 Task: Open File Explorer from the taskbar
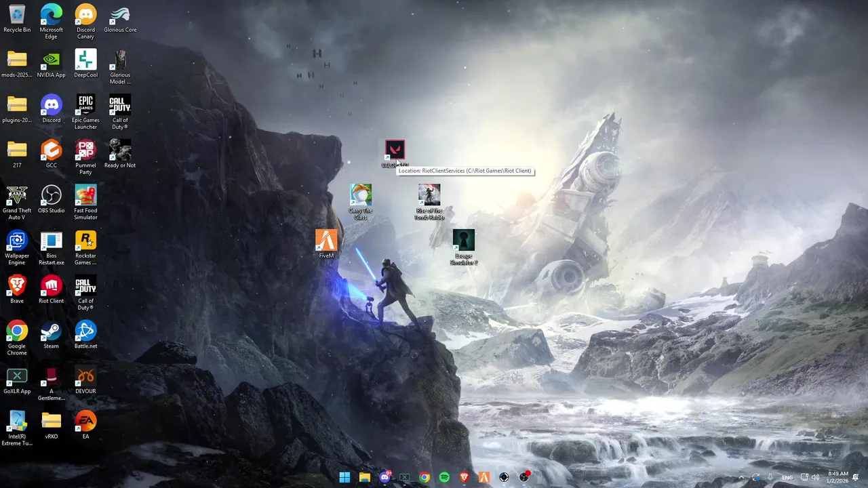365,477
